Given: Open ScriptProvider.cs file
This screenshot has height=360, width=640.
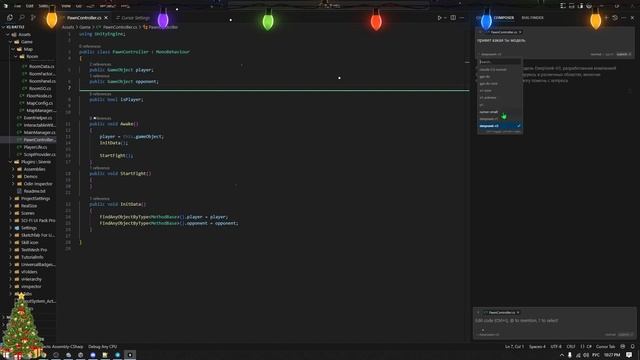Looking at the screenshot, I should coord(39,154).
